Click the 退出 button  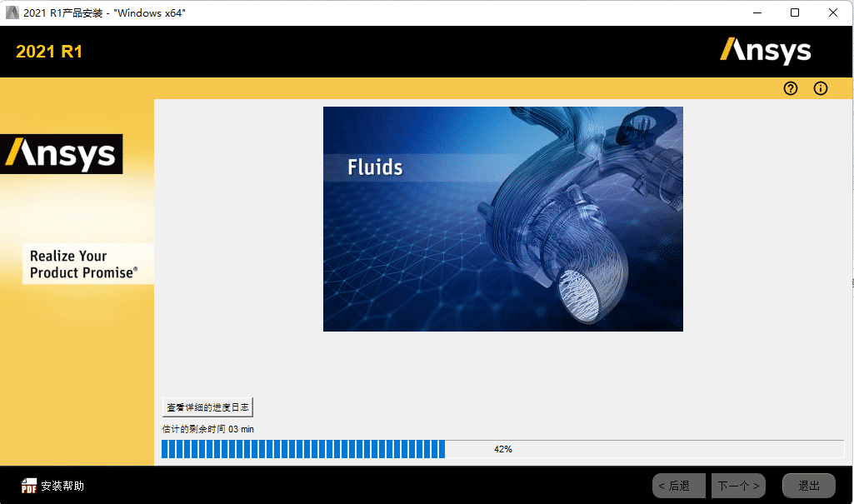coord(808,486)
